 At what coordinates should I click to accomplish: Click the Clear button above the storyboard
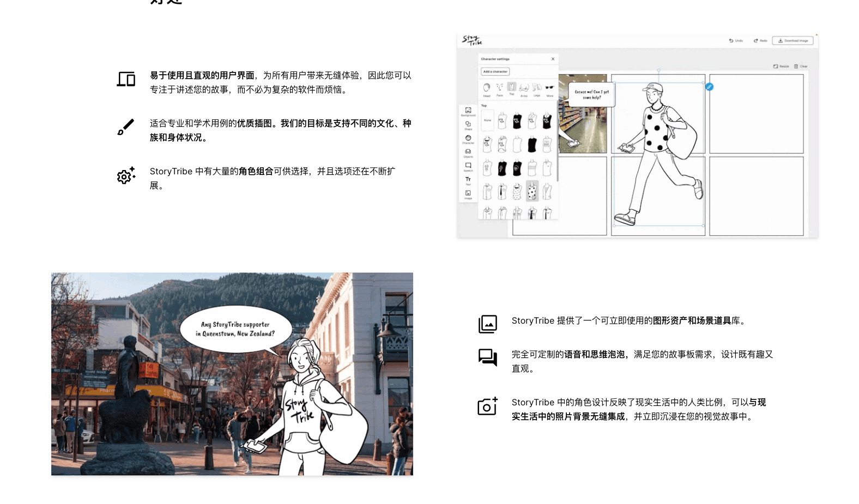(x=801, y=66)
